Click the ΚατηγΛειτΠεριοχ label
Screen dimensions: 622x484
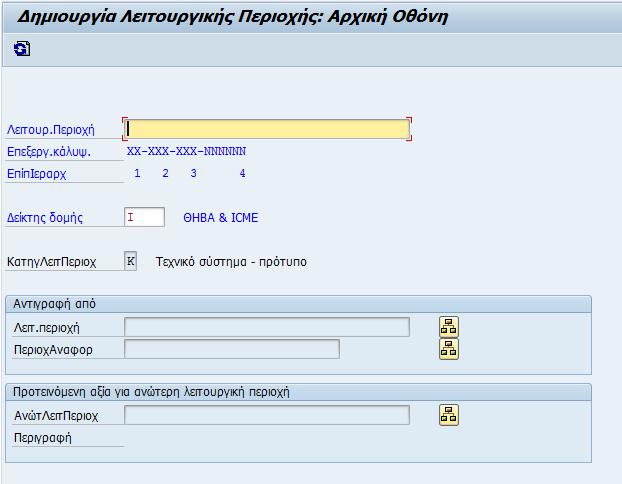click(52, 262)
